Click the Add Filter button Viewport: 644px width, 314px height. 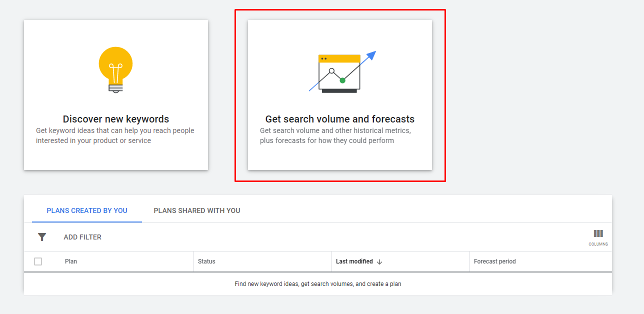(x=82, y=237)
